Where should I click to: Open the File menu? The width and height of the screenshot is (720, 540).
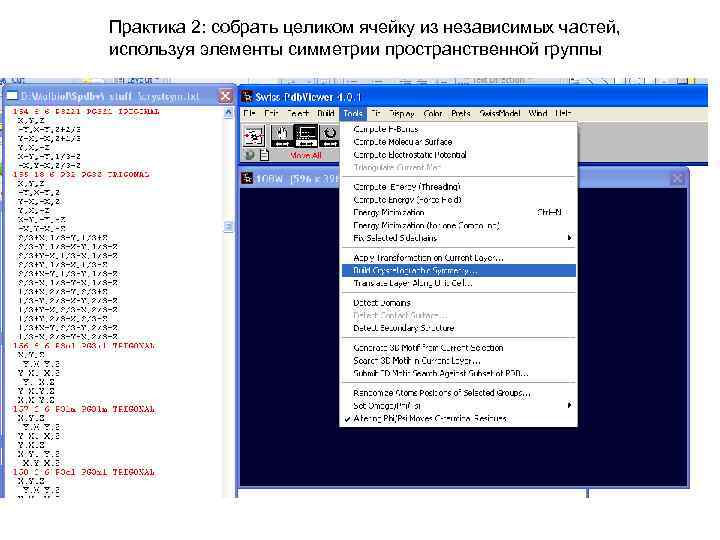click(249, 113)
